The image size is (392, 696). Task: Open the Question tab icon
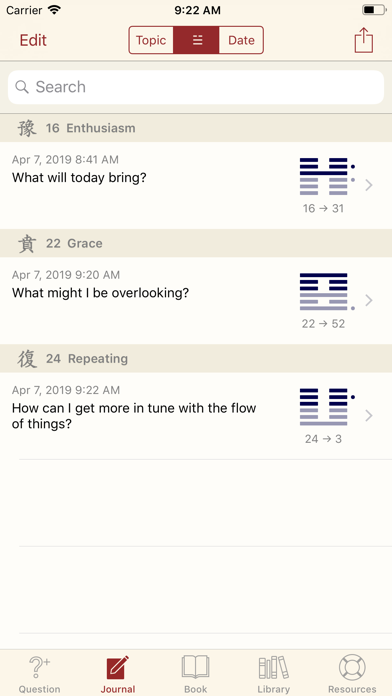(40, 667)
